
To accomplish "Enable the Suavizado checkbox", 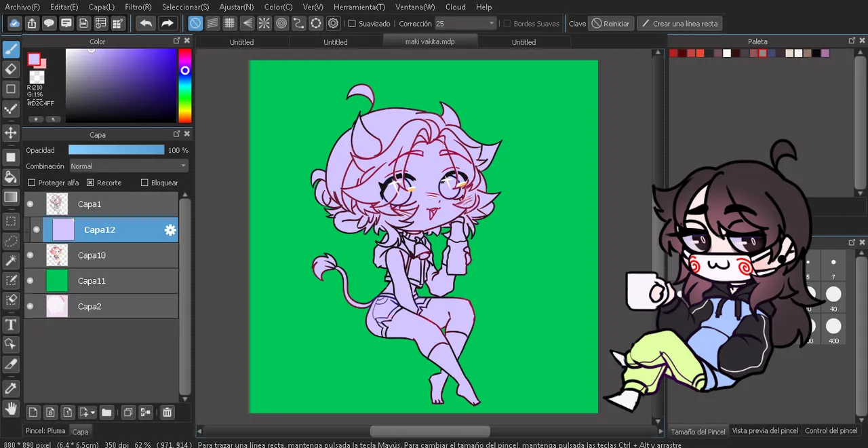I will click(352, 24).
